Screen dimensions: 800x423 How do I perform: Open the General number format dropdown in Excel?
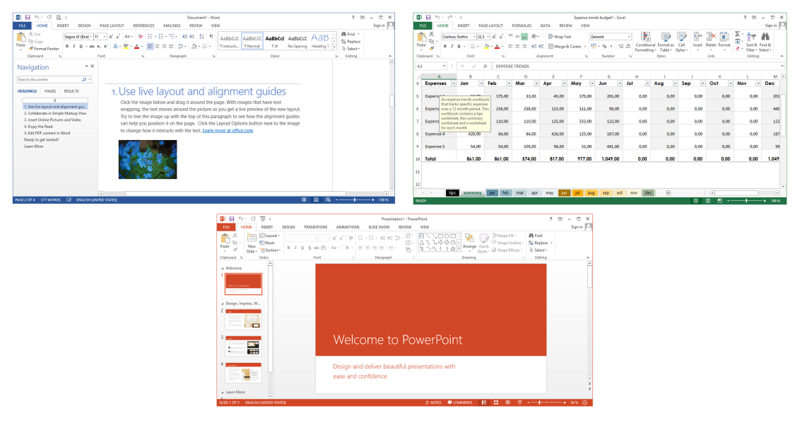tap(629, 37)
